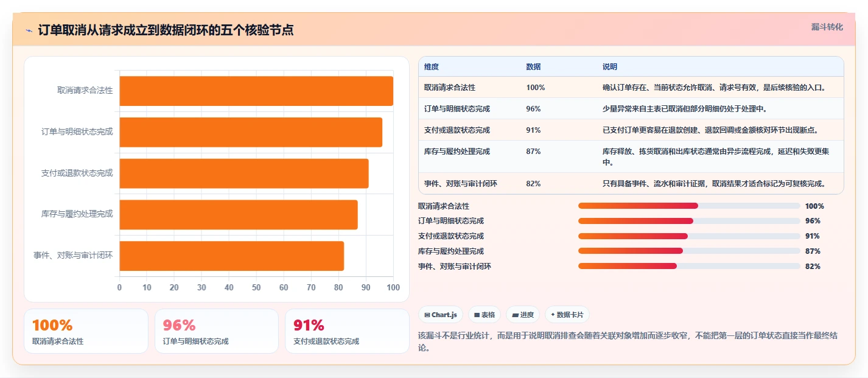Viewport: 868px width, 378px height.
Task: Click the 50 tick on the x-axis
Action: [256, 287]
